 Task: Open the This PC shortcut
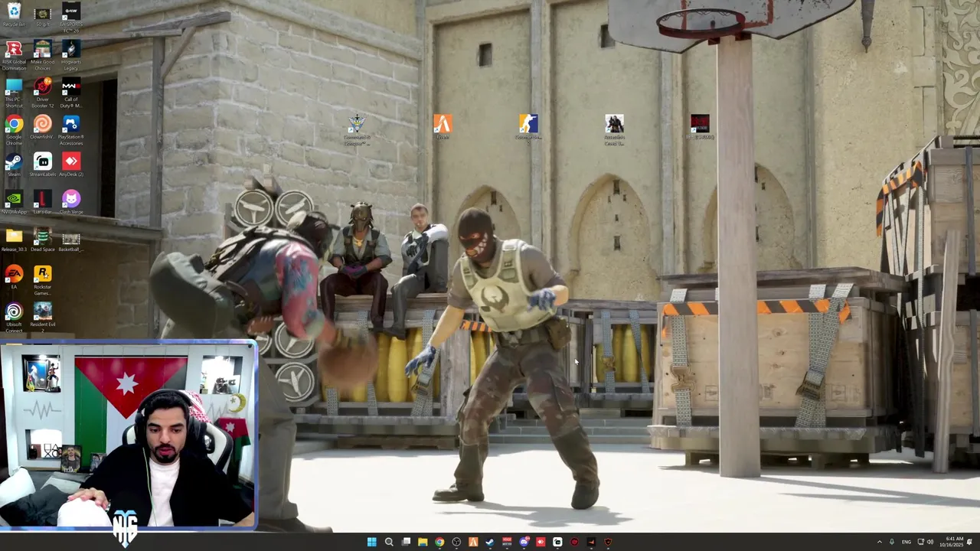(x=14, y=93)
